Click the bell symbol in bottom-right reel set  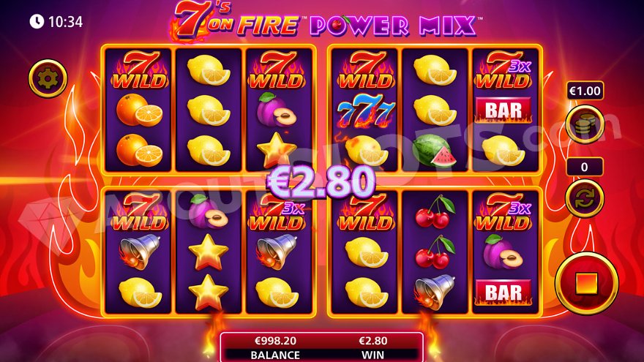pyautogui.click(x=434, y=292)
